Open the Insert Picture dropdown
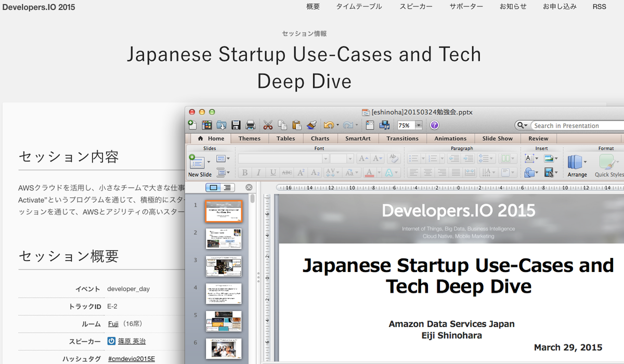Viewport: 624px width, 364px height. pyautogui.click(x=551, y=159)
